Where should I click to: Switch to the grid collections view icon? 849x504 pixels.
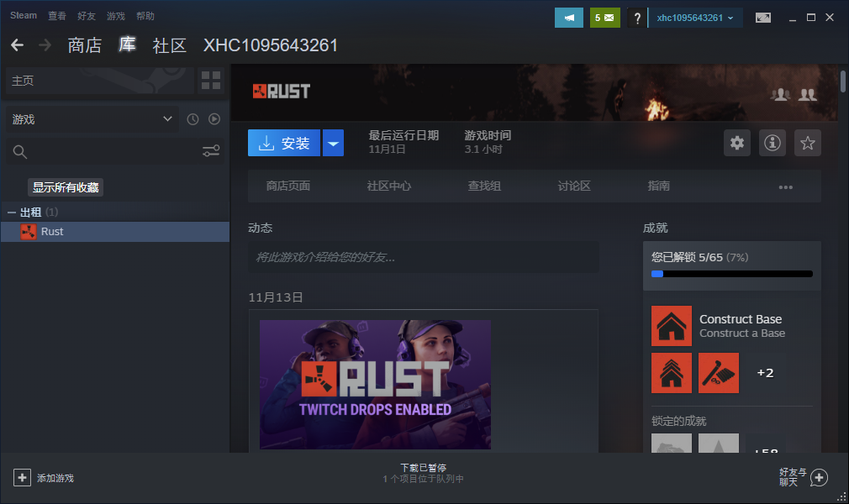point(211,81)
